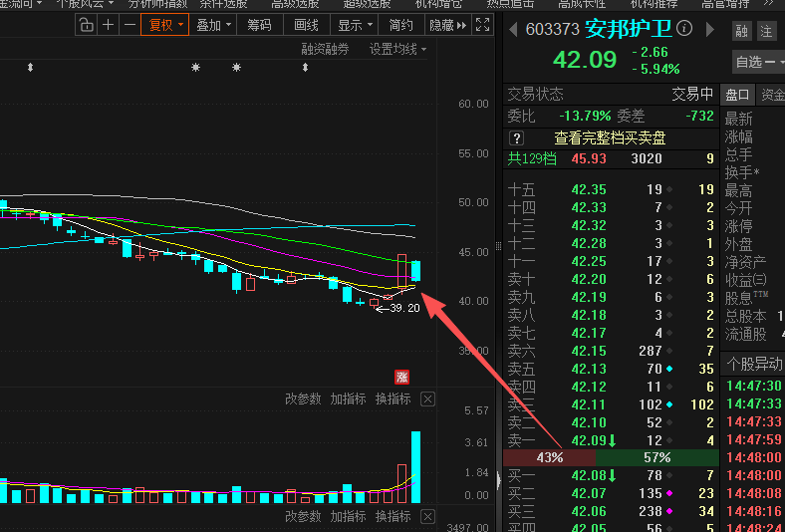
Task: Click the 注 note badge
Action: (x=766, y=31)
